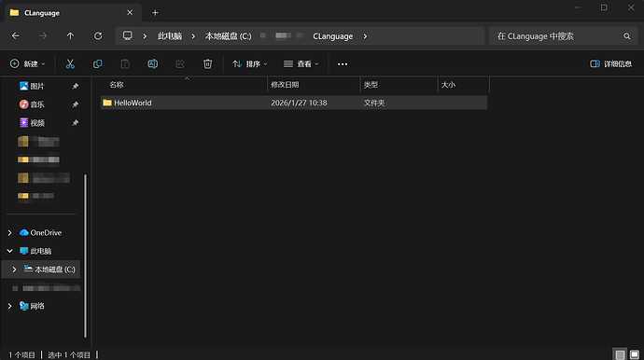644x360 pixels.
Task: Click the CLanguage tab title
Action: click(x=42, y=13)
